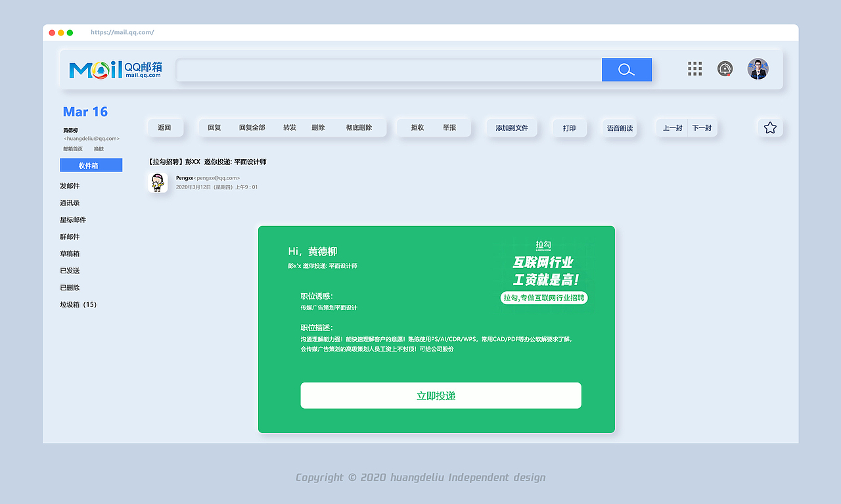The height and width of the screenshot is (504, 841).
Task: Click the 换肤 skin link
Action: 99,149
